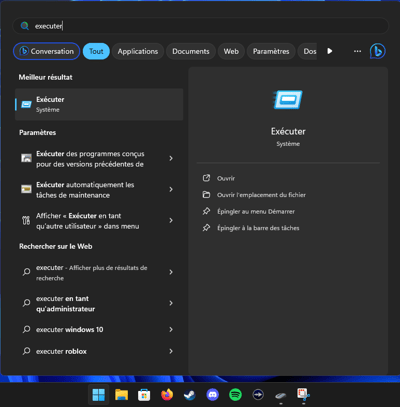The height and width of the screenshot is (407, 400).
Task: Open File Explorer from the taskbar
Action: click(x=121, y=395)
